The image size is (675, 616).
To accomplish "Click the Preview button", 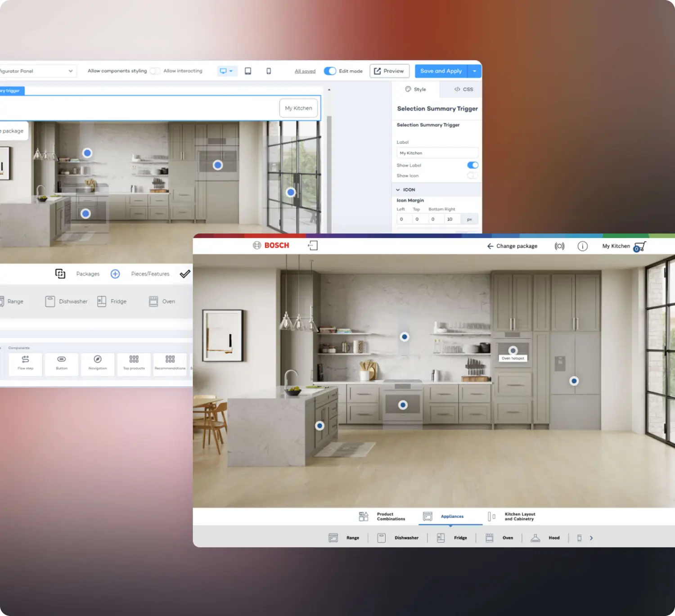I will (x=389, y=71).
